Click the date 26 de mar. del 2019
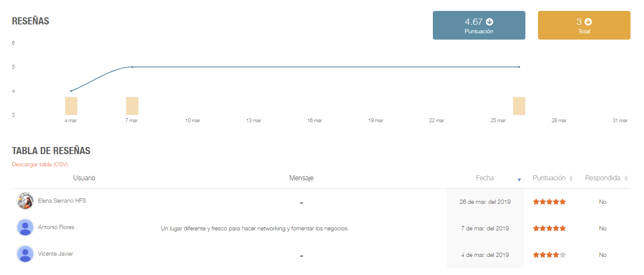Screen dimensions: 644x275 click(485, 202)
